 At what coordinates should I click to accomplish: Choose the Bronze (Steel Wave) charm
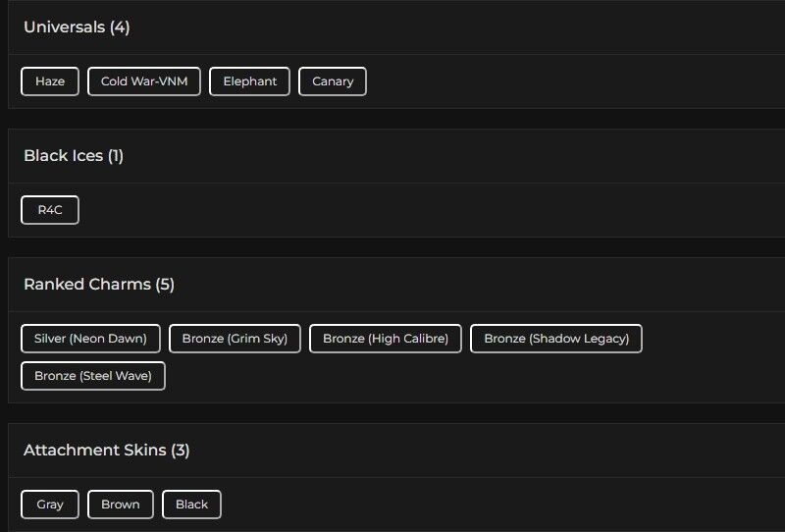(93, 376)
